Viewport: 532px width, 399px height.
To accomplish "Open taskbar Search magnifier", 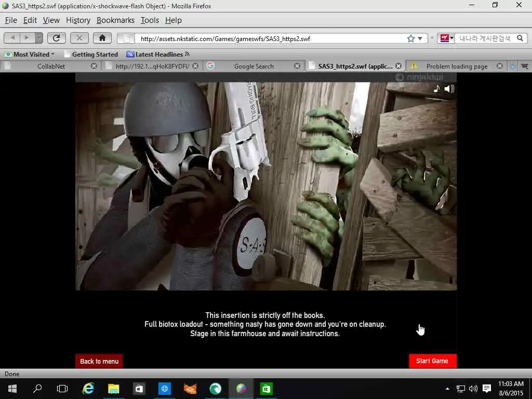I will 37,389.
